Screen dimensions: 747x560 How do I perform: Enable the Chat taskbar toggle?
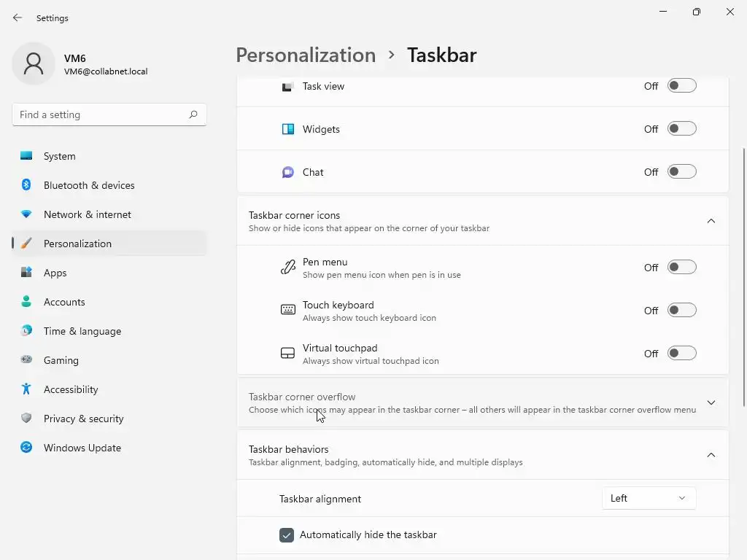click(682, 172)
